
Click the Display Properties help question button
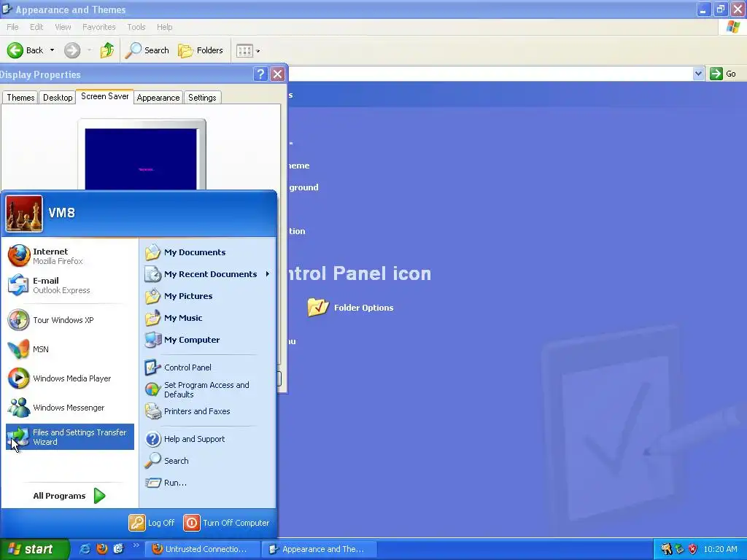260,74
